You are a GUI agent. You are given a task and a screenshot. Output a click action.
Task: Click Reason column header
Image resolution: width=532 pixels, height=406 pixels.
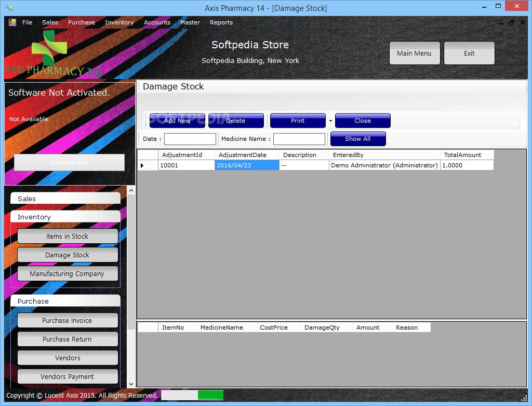pos(411,328)
